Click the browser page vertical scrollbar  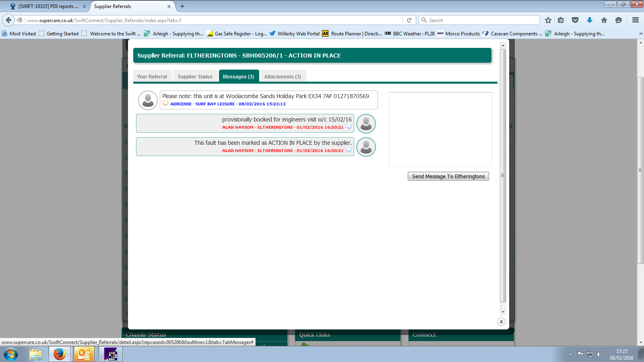pyautogui.click(x=640, y=170)
